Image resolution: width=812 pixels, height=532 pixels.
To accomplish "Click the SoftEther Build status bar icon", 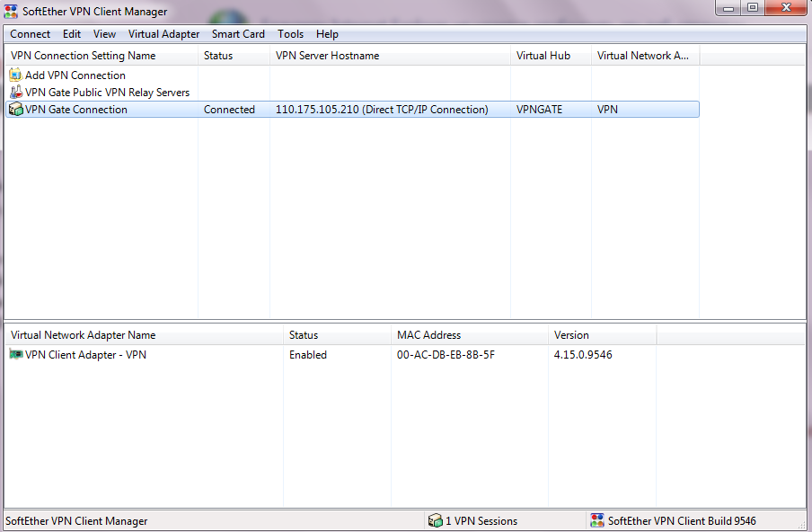I will [597, 520].
